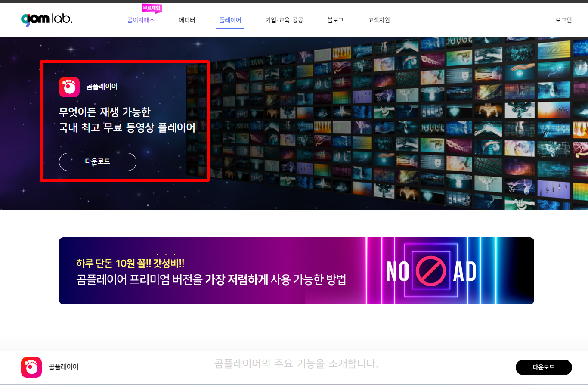This screenshot has width=588, height=385.
Task: Open the premium 10원 promotional banner
Action: click(x=297, y=271)
